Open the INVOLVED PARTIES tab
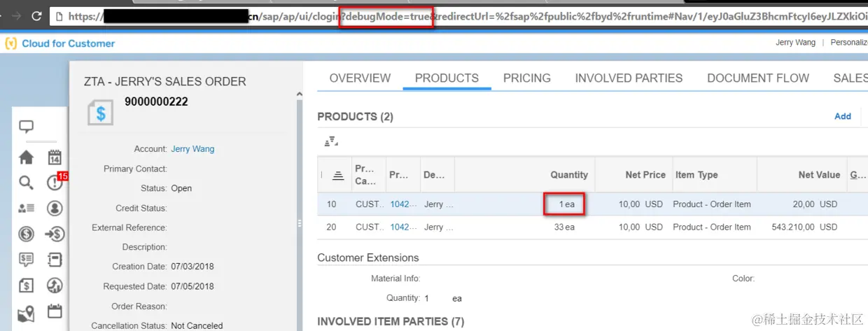 (629, 78)
